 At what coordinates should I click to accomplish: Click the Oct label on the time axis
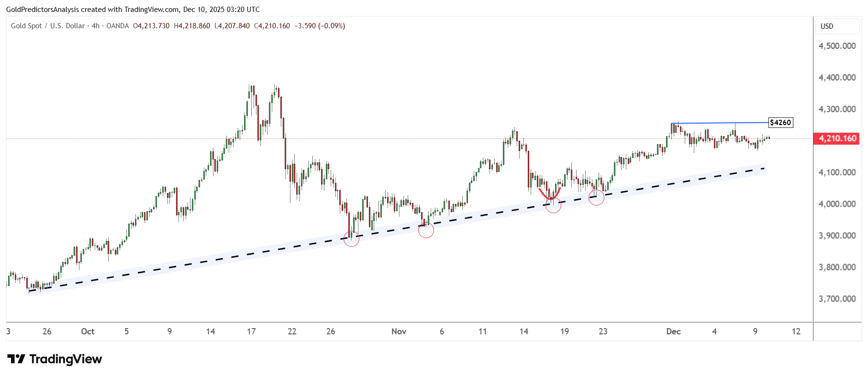pos(88,331)
